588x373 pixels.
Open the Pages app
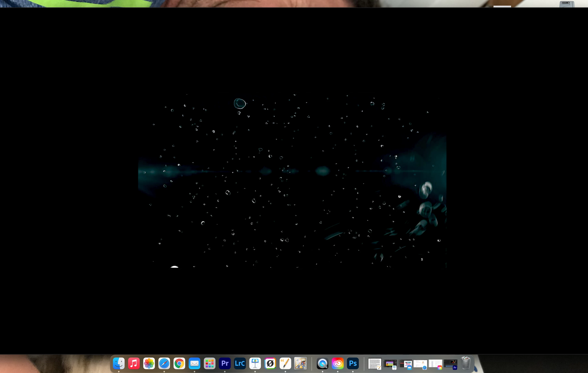tap(285, 364)
